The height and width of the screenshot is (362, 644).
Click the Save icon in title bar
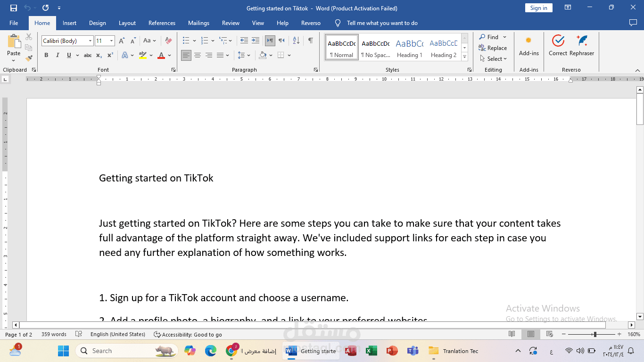pyautogui.click(x=13, y=8)
